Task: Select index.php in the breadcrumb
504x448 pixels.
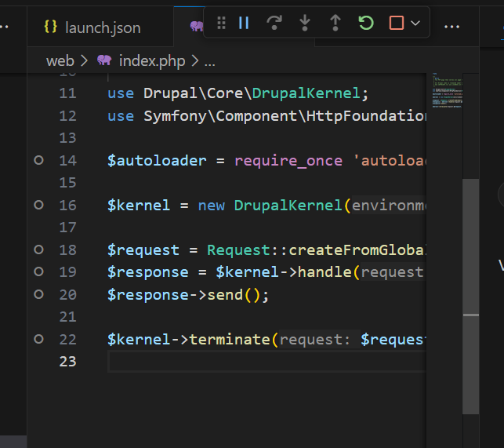Action: 152,61
